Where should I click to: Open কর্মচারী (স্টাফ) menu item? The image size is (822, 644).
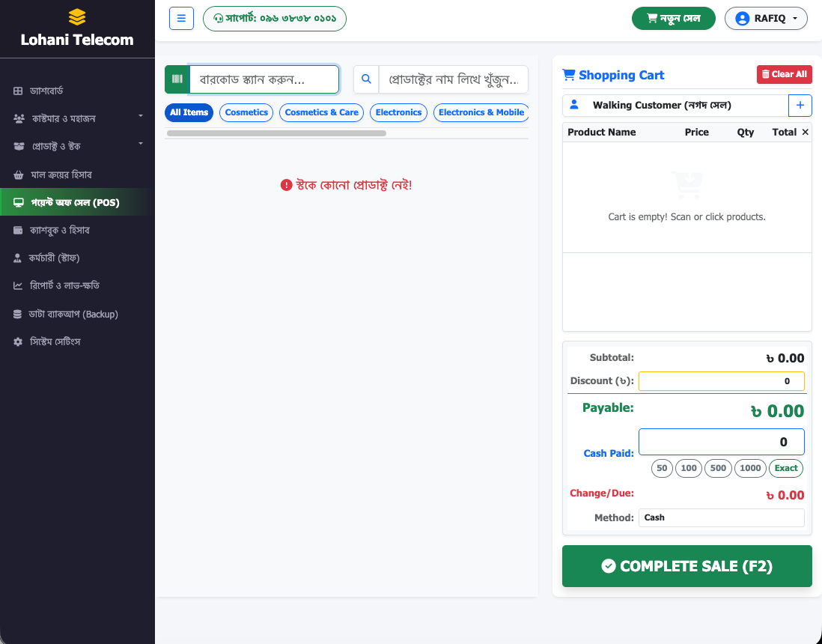[x=78, y=258]
